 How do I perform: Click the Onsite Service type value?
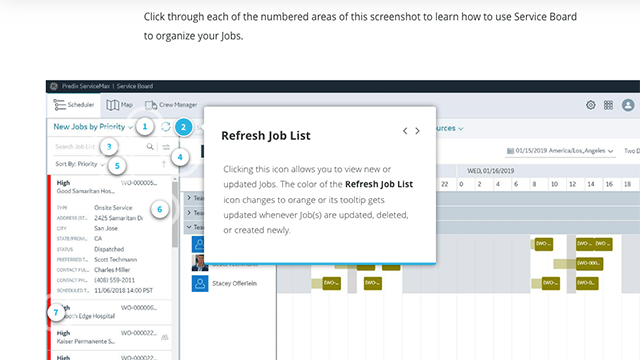113,208
